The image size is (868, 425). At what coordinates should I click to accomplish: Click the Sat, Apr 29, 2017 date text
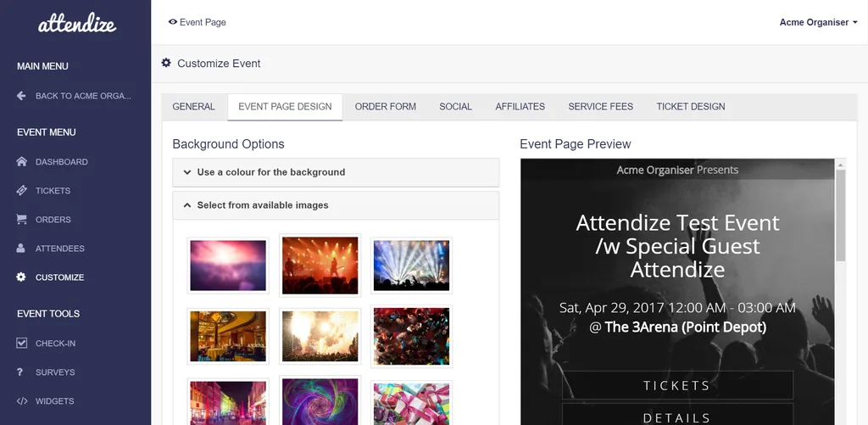[677, 308]
